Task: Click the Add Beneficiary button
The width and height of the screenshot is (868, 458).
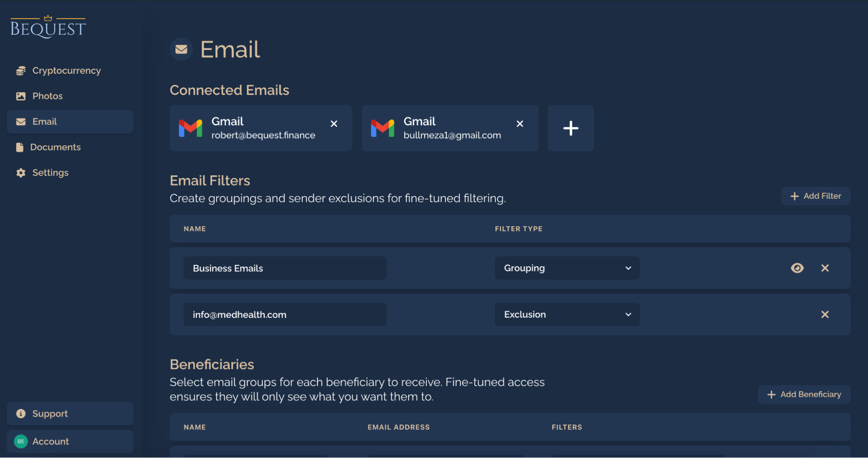Action: 804,394
